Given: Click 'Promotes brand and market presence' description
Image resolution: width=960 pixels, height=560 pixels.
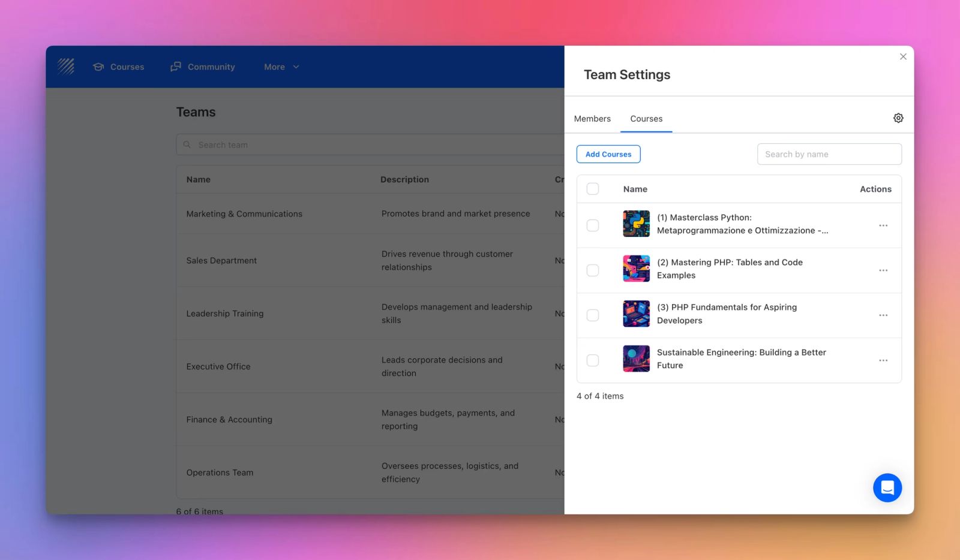Looking at the screenshot, I should pos(455,213).
